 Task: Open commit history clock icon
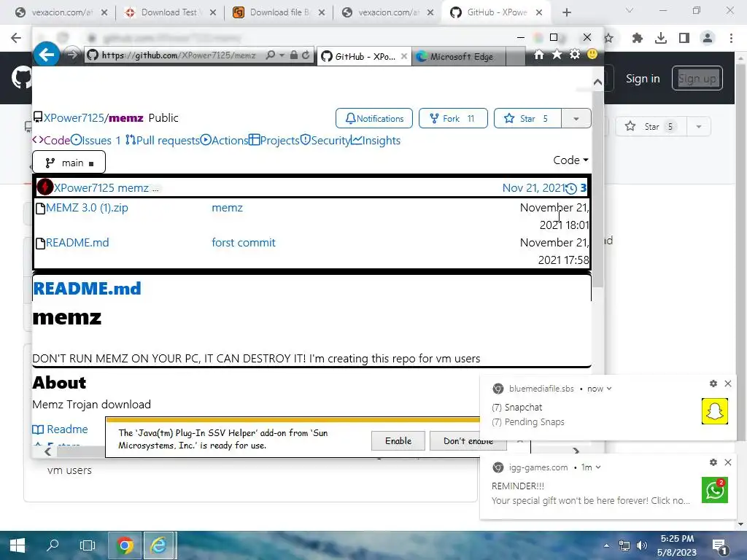tap(570, 189)
